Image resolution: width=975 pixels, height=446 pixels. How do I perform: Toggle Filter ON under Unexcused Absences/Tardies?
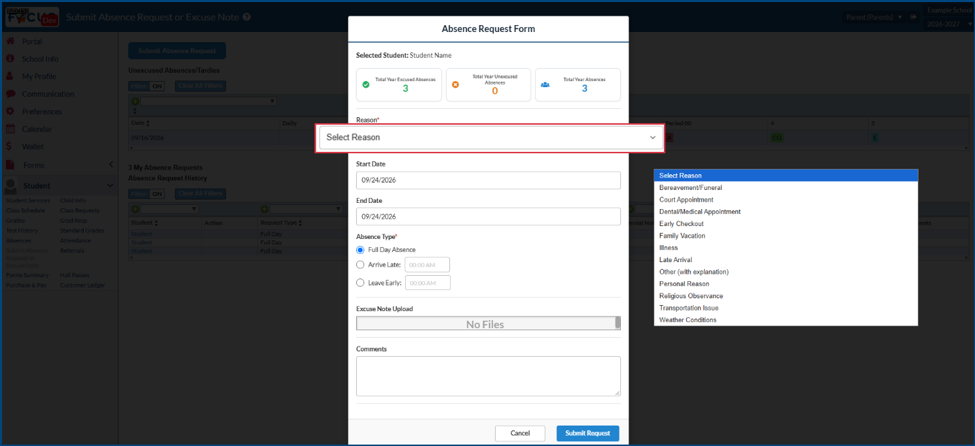146,86
